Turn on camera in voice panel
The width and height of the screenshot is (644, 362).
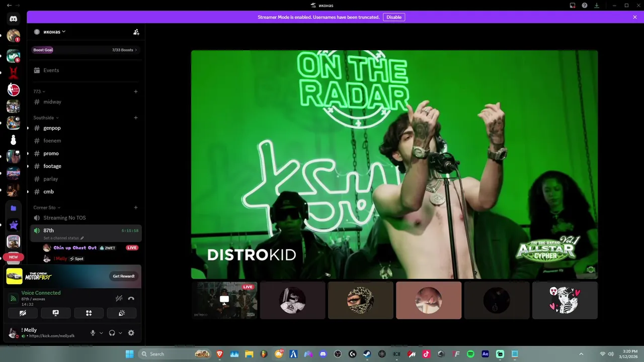click(23, 313)
